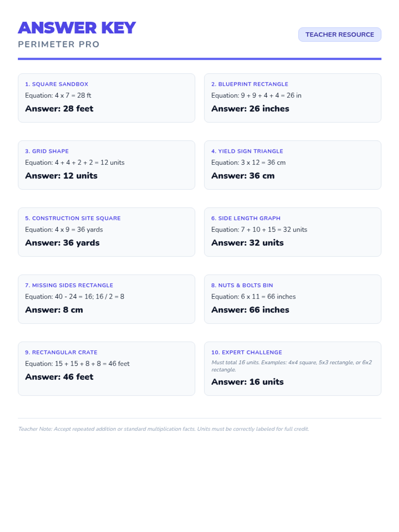Click the Expert Challenge examples note
399x532 pixels.
click(x=291, y=366)
